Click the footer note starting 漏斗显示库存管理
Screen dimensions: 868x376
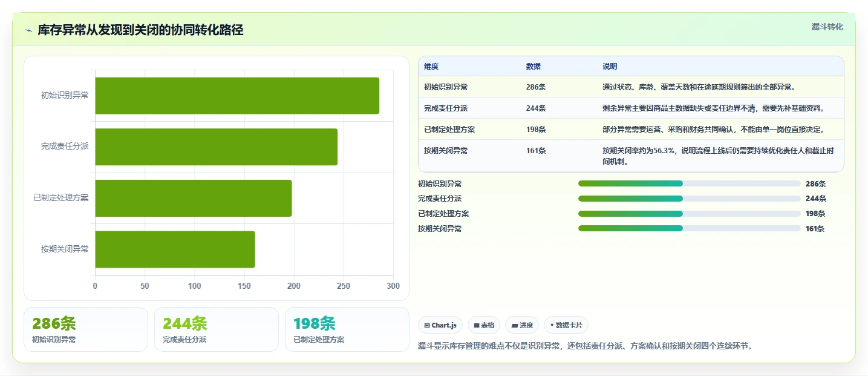pos(586,346)
